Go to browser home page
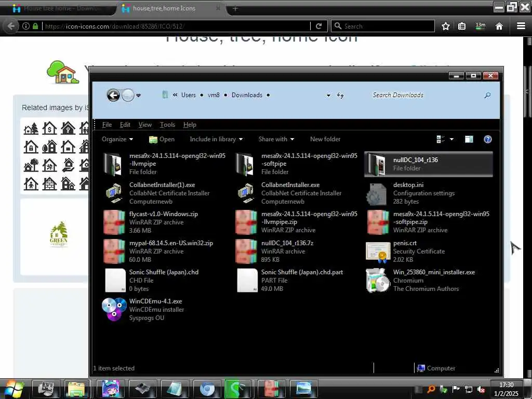The height and width of the screenshot is (399, 532). pos(499,26)
